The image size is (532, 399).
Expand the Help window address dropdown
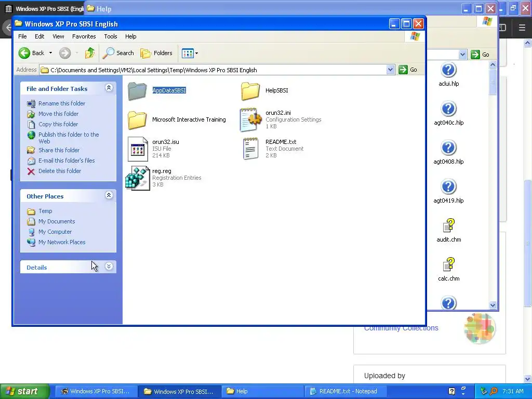pyautogui.click(x=462, y=54)
